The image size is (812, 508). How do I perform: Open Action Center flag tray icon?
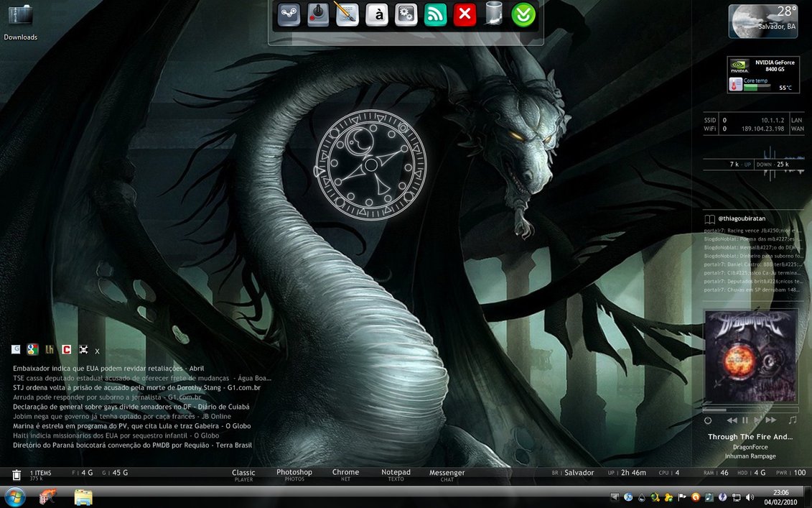[682, 497]
